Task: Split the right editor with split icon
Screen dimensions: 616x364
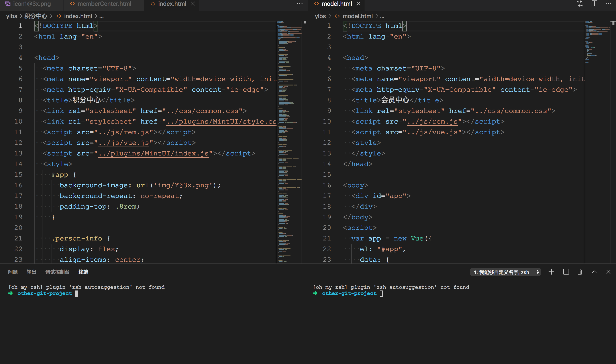Action: pyautogui.click(x=594, y=4)
